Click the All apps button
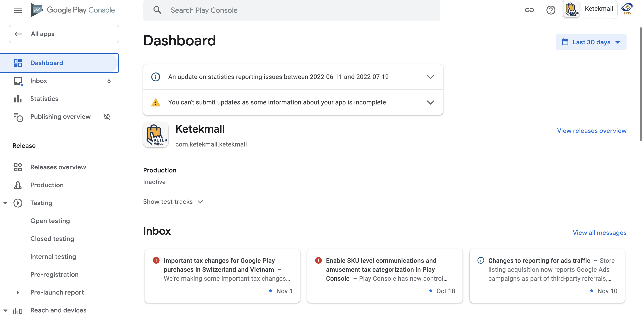Screen dimensions: 644x314 click(64, 34)
